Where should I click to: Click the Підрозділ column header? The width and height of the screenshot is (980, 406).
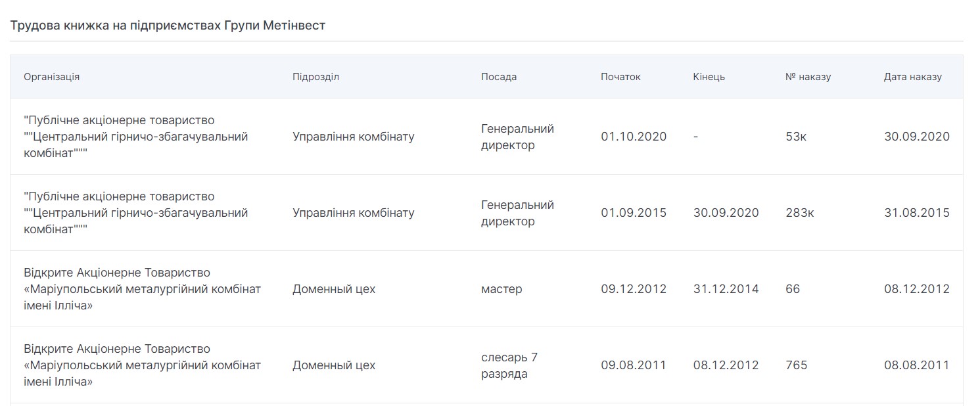(315, 77)
